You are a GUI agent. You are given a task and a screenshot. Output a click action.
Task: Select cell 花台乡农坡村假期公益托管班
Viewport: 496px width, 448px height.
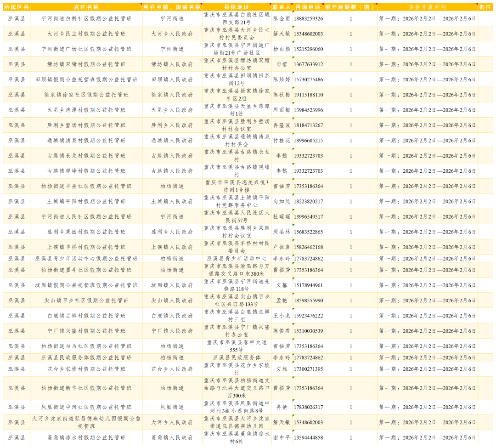point(86,369)
